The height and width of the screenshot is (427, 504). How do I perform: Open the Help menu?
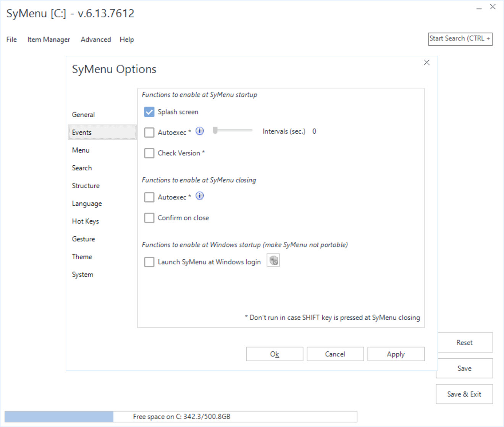127,39
